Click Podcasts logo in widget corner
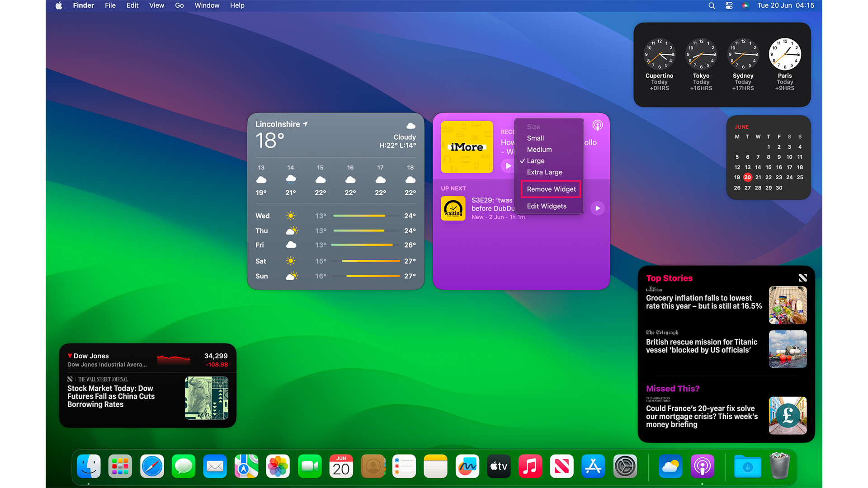The image size is (868, 488). coord(598,125)
